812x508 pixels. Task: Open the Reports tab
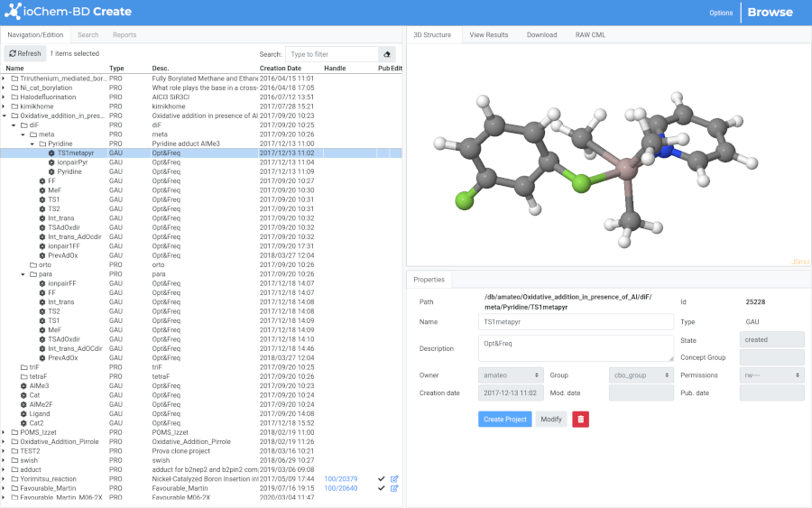point(125,34)
